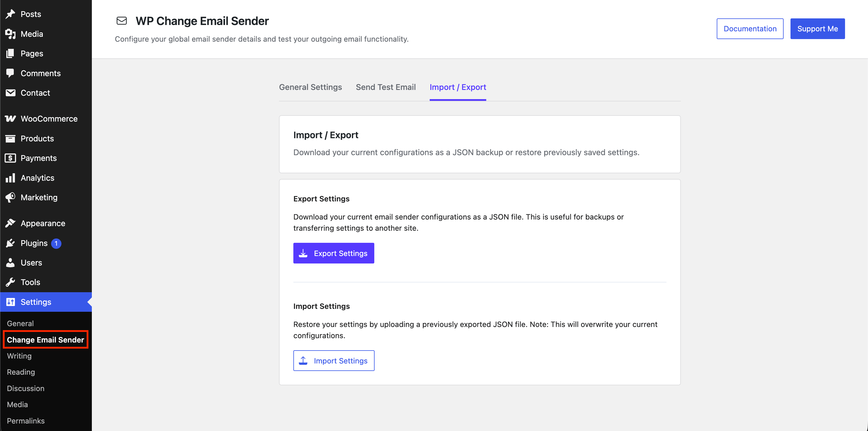Image resolution: width=868 pixels, height=431 pixels.
Task: Open the Appearance menu
Action: point(46,223)
